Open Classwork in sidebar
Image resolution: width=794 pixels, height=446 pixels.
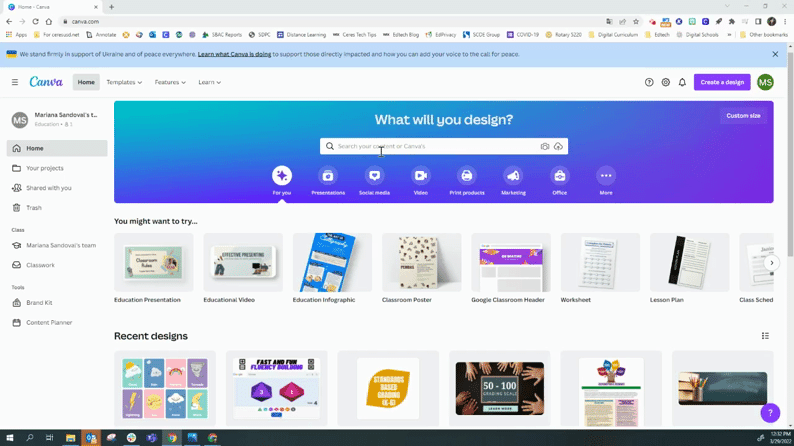57,265
